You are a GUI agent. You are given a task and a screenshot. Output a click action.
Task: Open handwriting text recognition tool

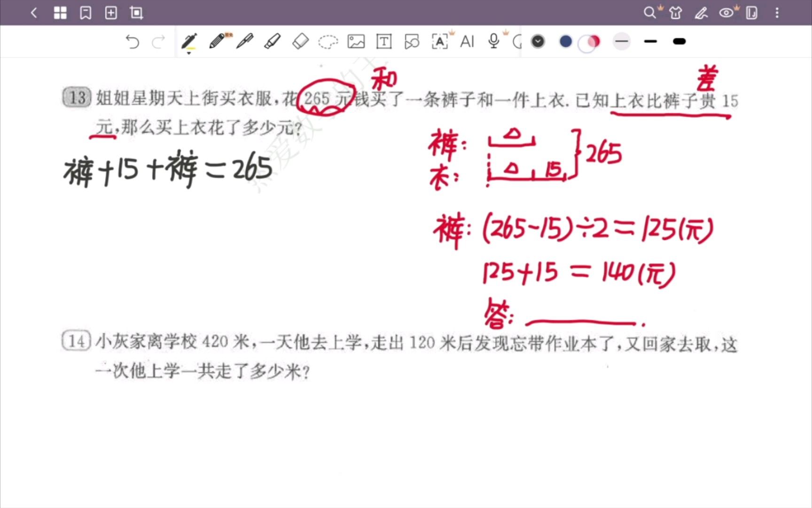tap(439, 41)
